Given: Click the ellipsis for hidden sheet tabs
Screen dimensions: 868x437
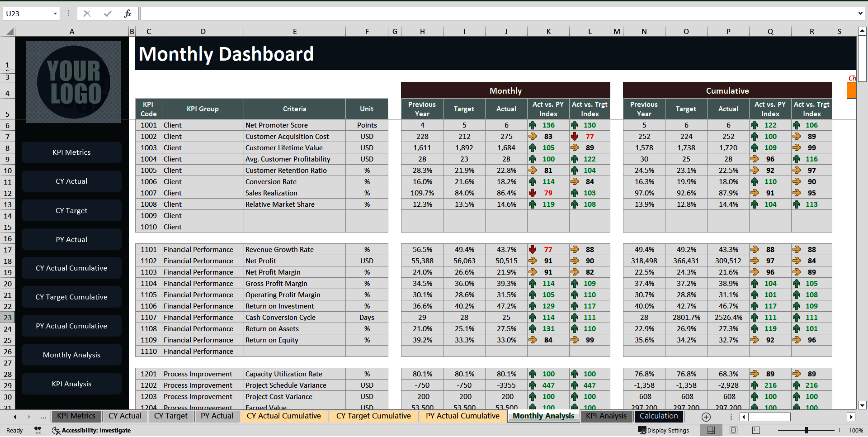Looking at the screenshot, I should (43, 417).
